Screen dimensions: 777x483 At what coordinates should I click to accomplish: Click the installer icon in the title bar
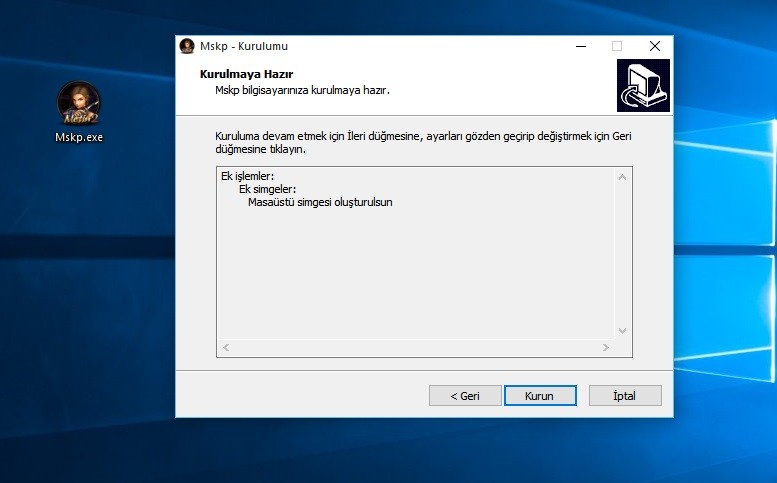click(x=187, y=46)
